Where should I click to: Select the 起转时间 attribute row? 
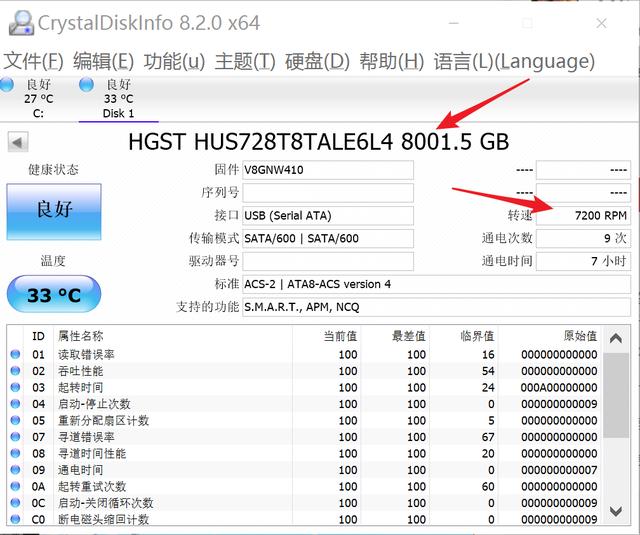coord(305,387)
